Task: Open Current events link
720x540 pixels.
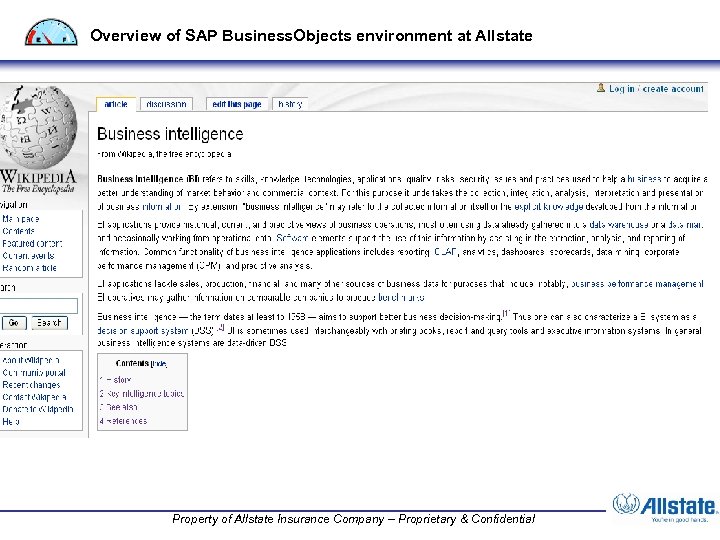Action: [28, 255]
